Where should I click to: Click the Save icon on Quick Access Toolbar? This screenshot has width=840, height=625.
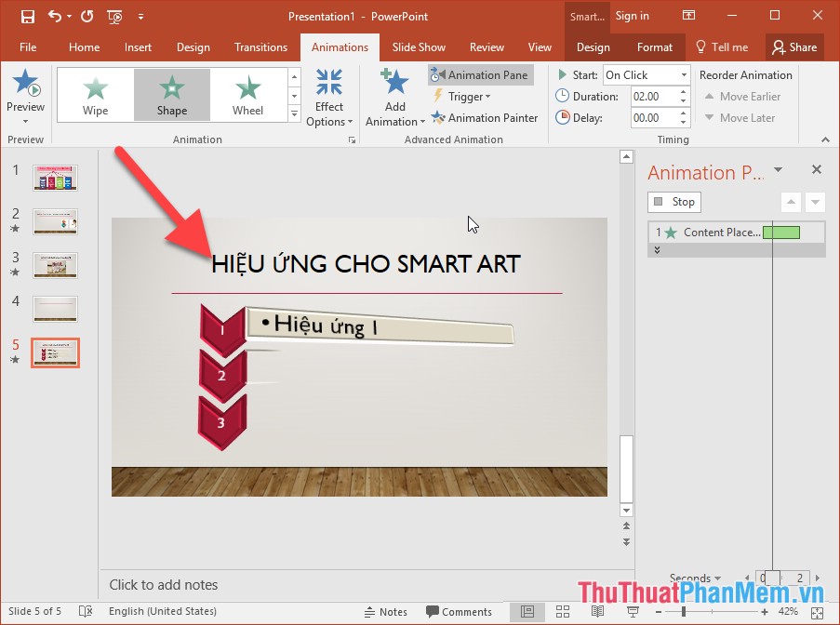point(27,16)
